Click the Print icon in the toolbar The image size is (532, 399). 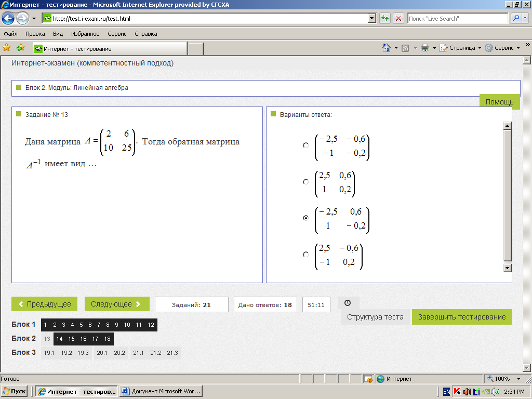tap(424, 48)
